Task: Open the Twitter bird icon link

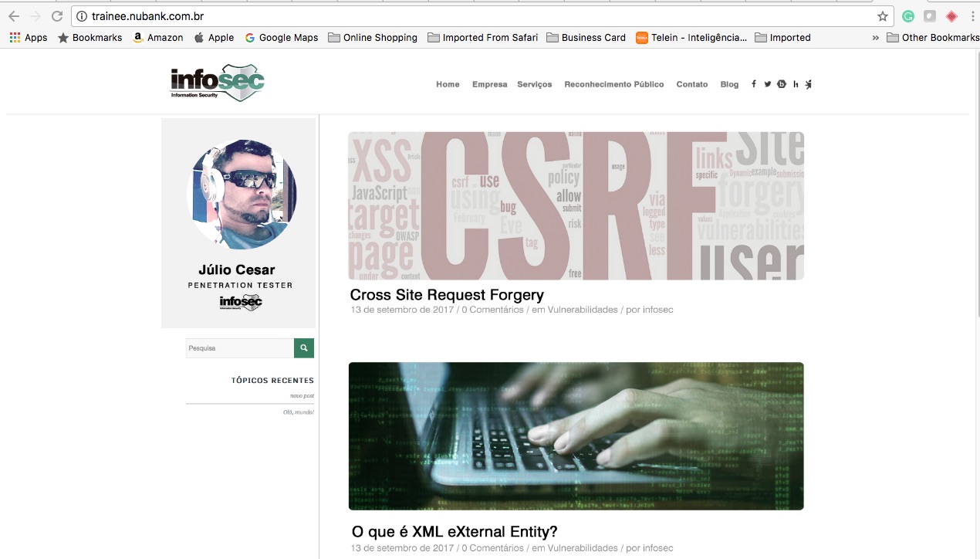Action: coord(767,84)
